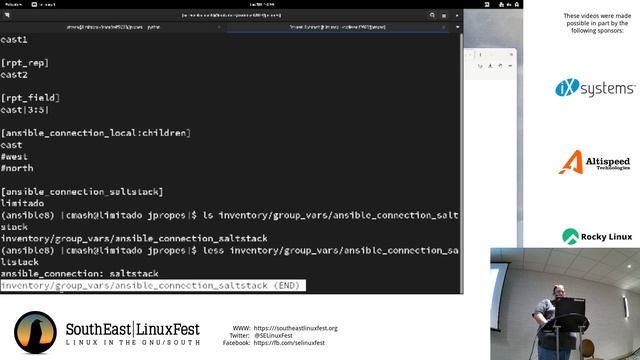Click the '[ansible_connection_saltstack]' line
Screen dimensions: 640x360
tap(82, 192)
